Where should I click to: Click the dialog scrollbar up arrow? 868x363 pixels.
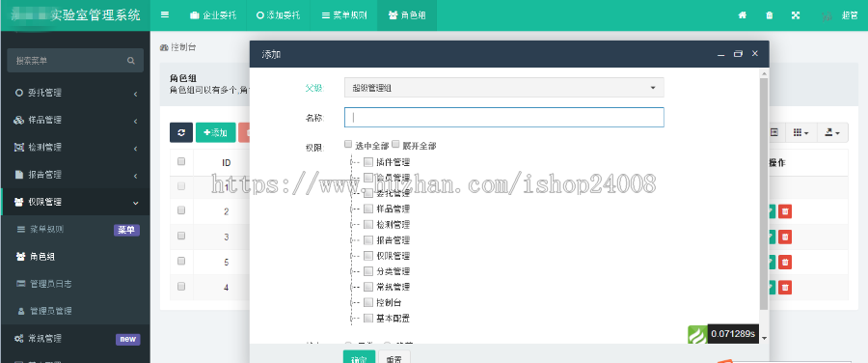tap(764, 72)
